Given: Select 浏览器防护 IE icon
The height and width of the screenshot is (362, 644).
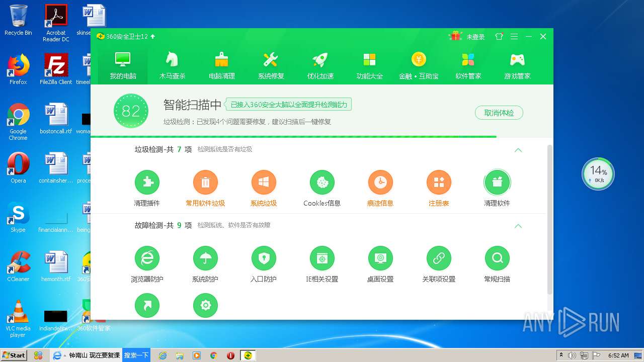Looking at the screenshot, I should click(x=147, y=258).
